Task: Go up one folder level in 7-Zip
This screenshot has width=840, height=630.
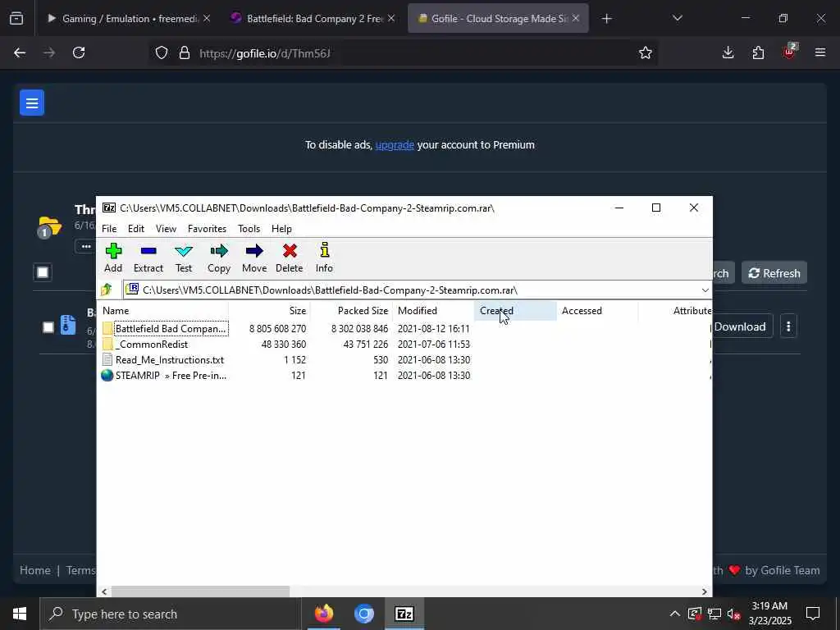Action: click(106, 290)
